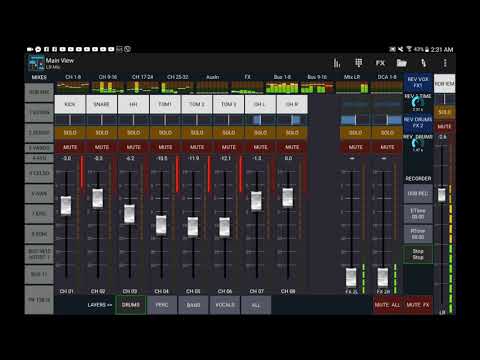Image resolution: width=480 pixels, height=360 pixels.
Task: Switch to Bus 1-8 layer tab
Action: pyautogui.click(x=282, y=77)
